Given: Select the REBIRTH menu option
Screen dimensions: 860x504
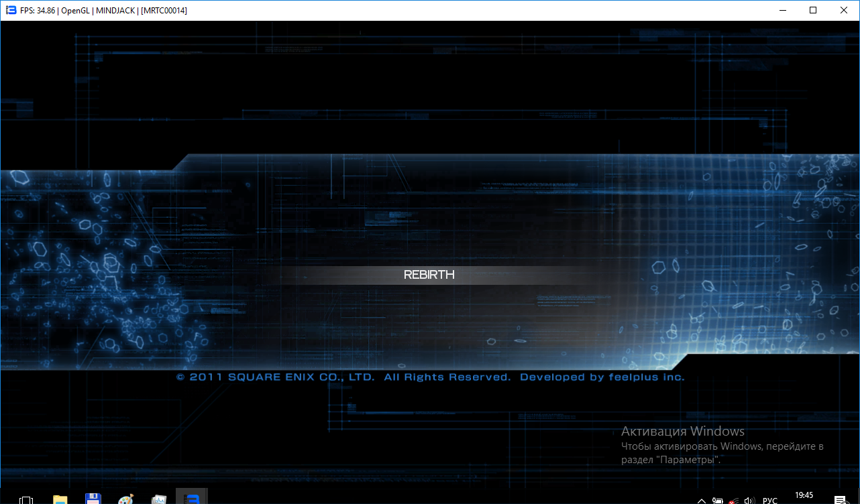Looking at the screenshot, I should coord(429,275).
